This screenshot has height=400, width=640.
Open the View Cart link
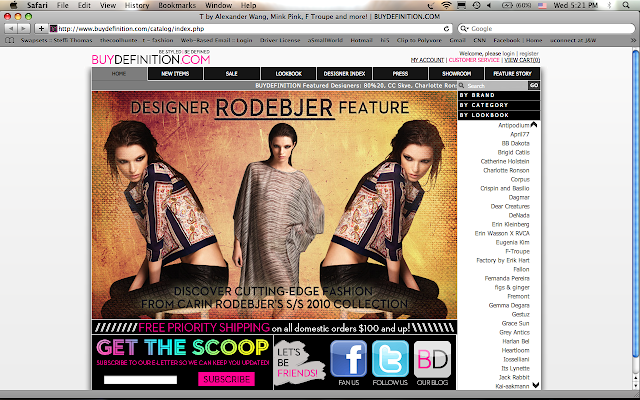522,60
